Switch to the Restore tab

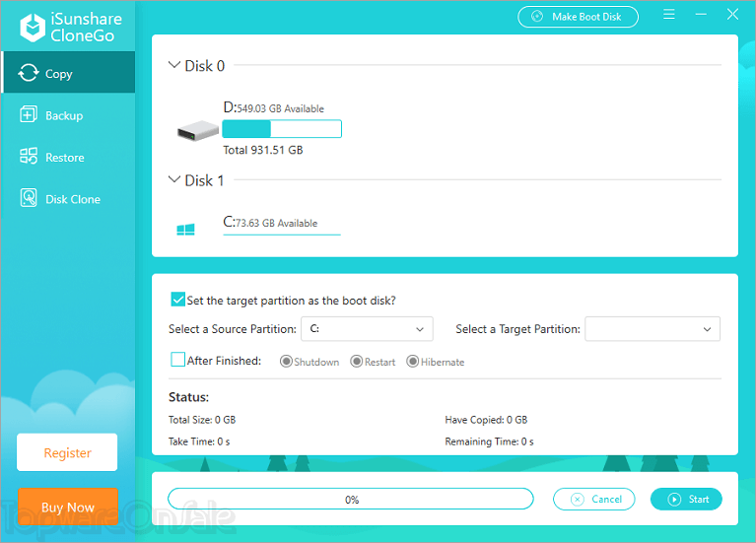[x=68, y=157]
